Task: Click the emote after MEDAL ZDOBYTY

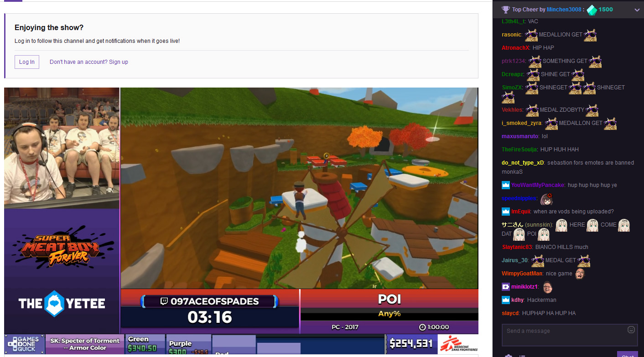Action: 592,110
